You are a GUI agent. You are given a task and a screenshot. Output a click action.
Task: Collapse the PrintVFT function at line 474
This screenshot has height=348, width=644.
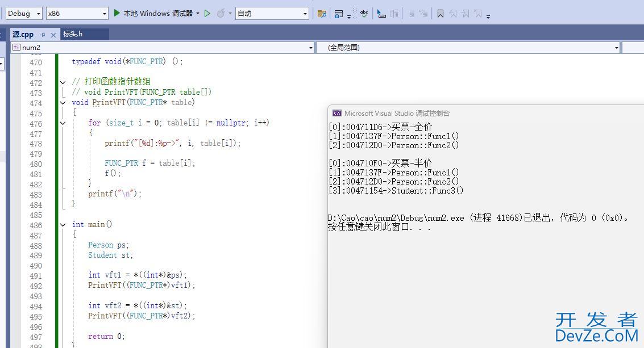tap(63, 103)
